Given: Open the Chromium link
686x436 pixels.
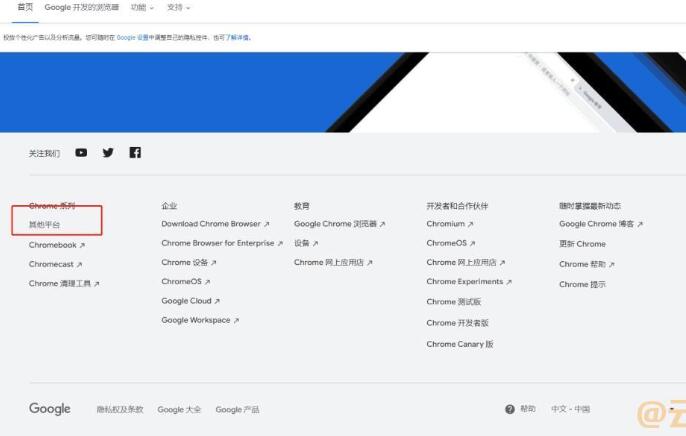Looking at the screenshot, I should (x=450, y=223).
